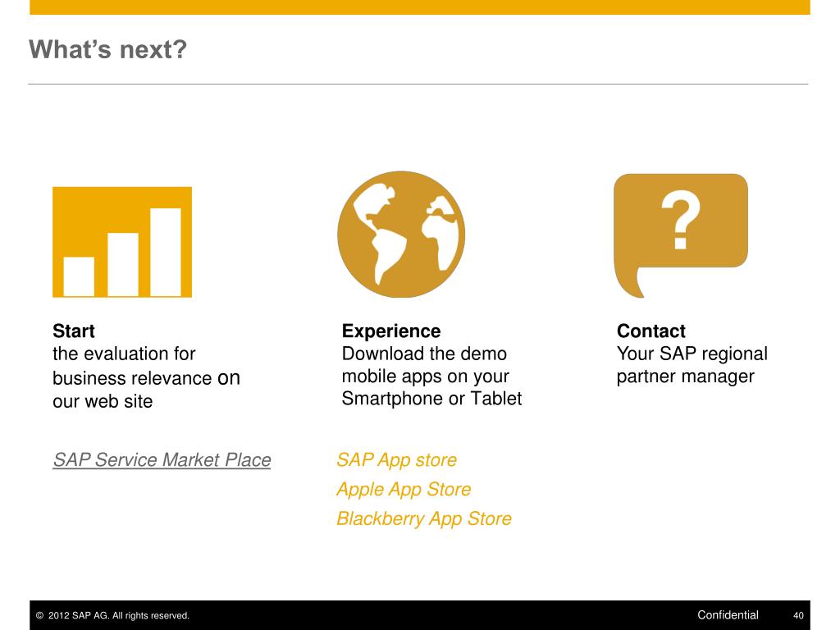The width and height of the screenshot is (840, 630).
Task: Click the bold "Start" heading
Action: (74, 331)
